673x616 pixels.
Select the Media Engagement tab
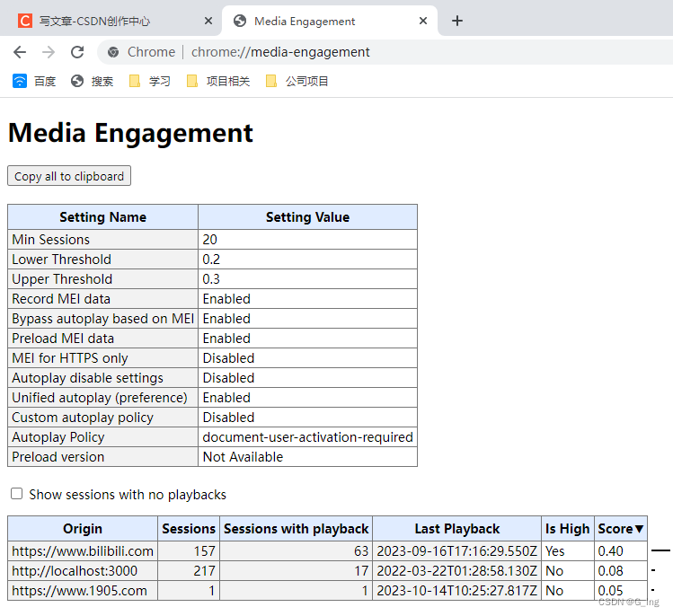(x=305, y=21)
